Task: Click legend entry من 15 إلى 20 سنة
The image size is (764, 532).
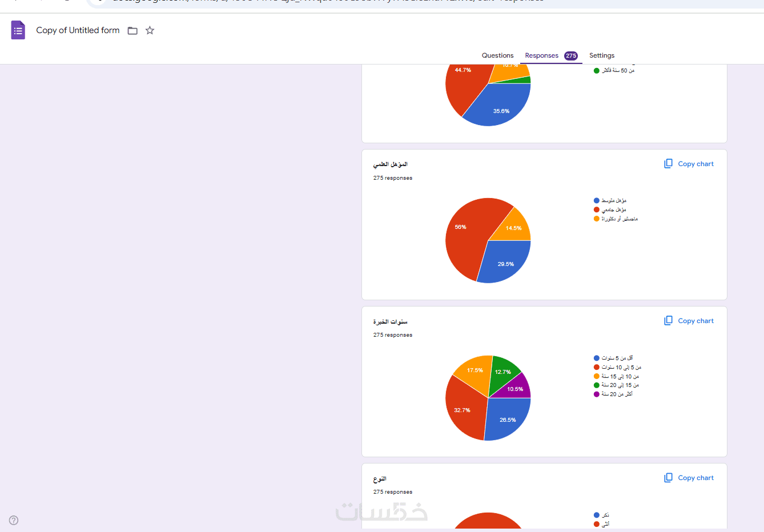Action: click(x=616, y=385)
